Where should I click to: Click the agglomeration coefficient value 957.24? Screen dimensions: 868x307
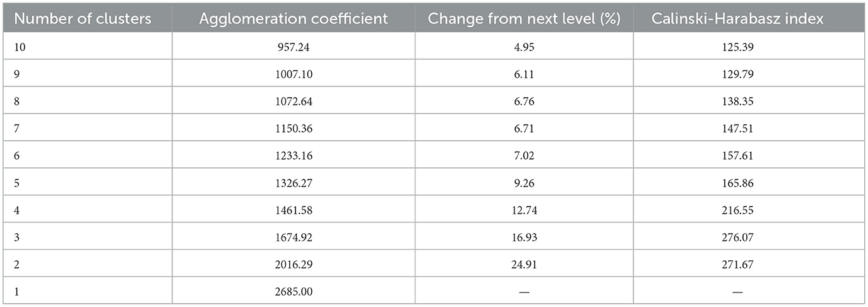(x=294, y=47)
